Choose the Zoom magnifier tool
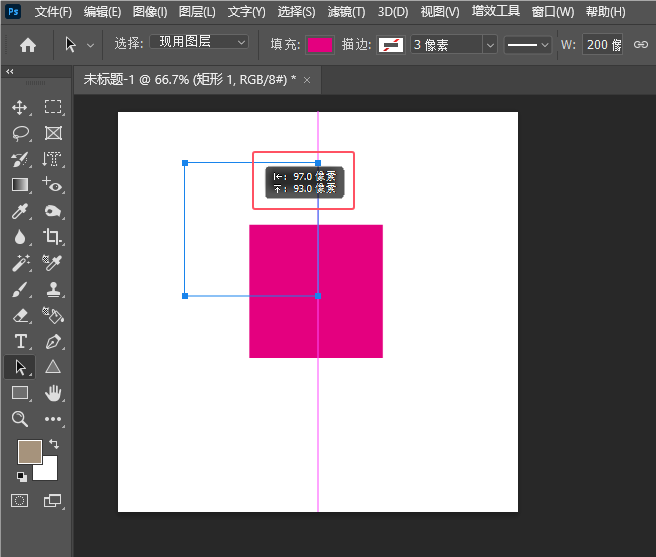The image size is (656, 557). coord(19,419)
